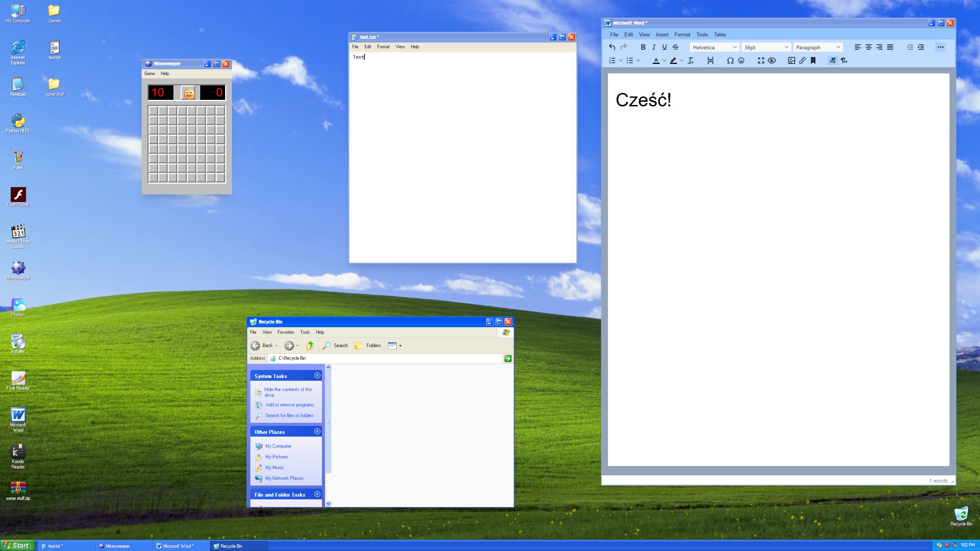This screenshot has height=551, width=980.
Task: Undo the last action in Word
Action: pyautogui.click(x=612, y=47)
